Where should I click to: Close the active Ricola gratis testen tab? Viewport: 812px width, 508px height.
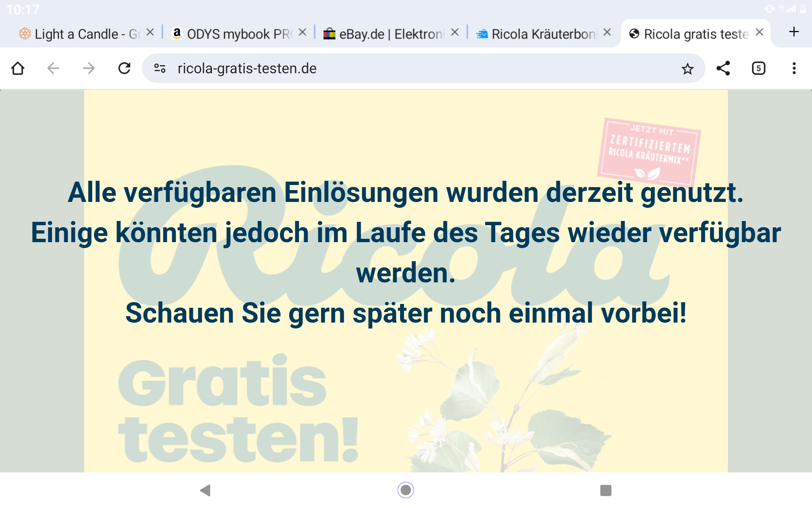click(760, 33)
